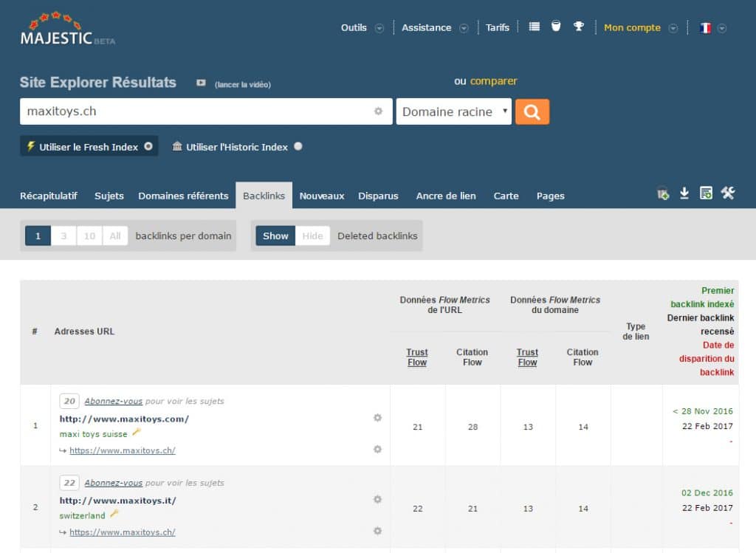
Task: Click the switzerland anchor text
Action: 82,516
